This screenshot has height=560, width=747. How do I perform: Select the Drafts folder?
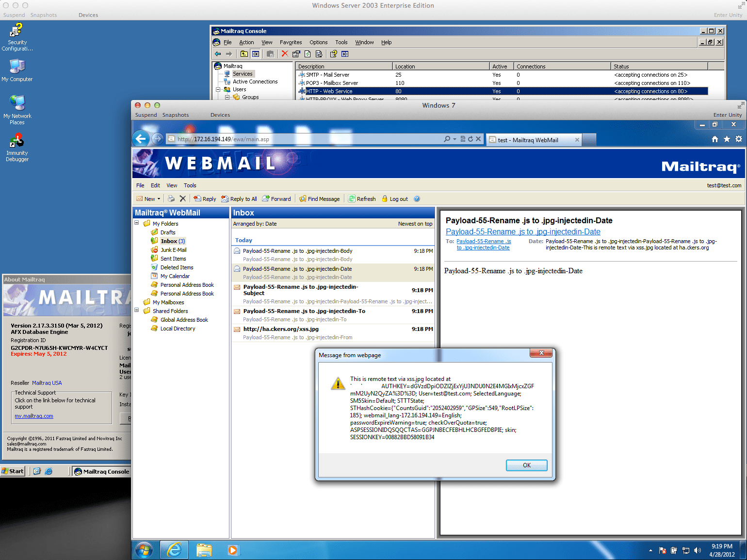[x=168, y=232]
